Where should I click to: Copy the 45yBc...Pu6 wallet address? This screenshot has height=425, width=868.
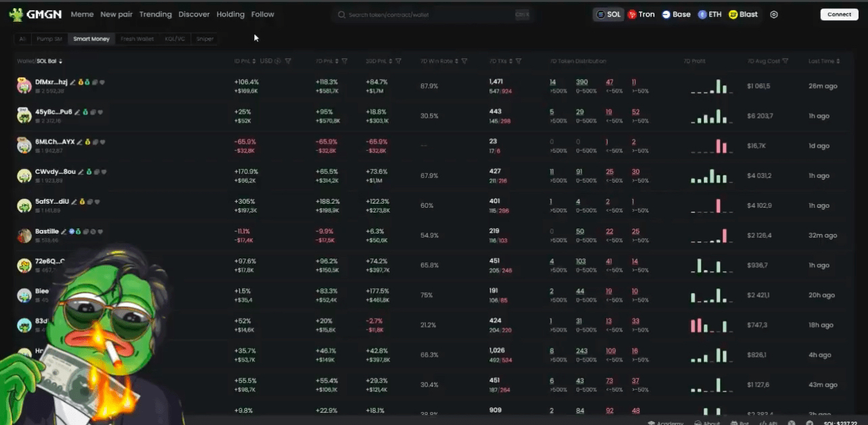pos(93,112)
